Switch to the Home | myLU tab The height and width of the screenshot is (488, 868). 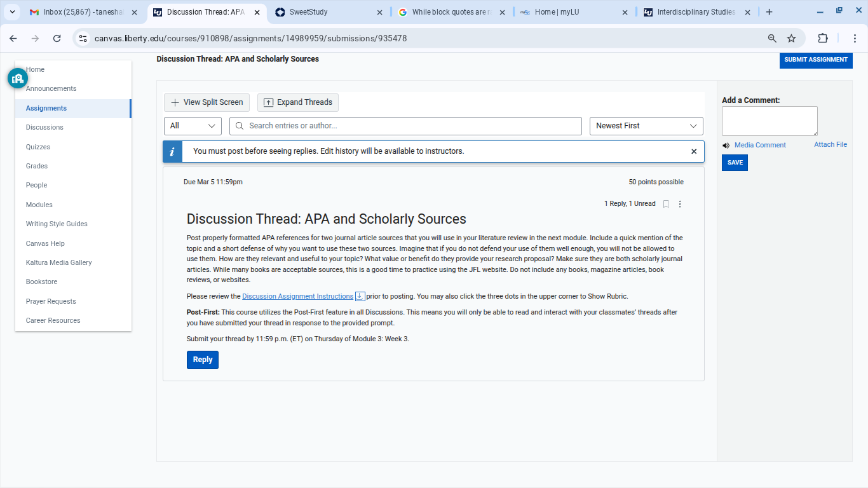(574, 12)
